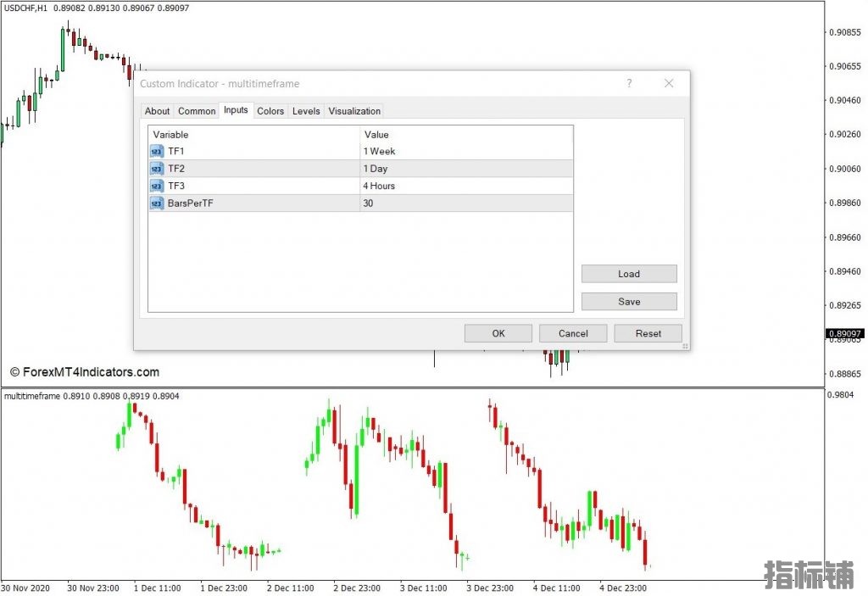Switch to the Common tab

point(197,111)
